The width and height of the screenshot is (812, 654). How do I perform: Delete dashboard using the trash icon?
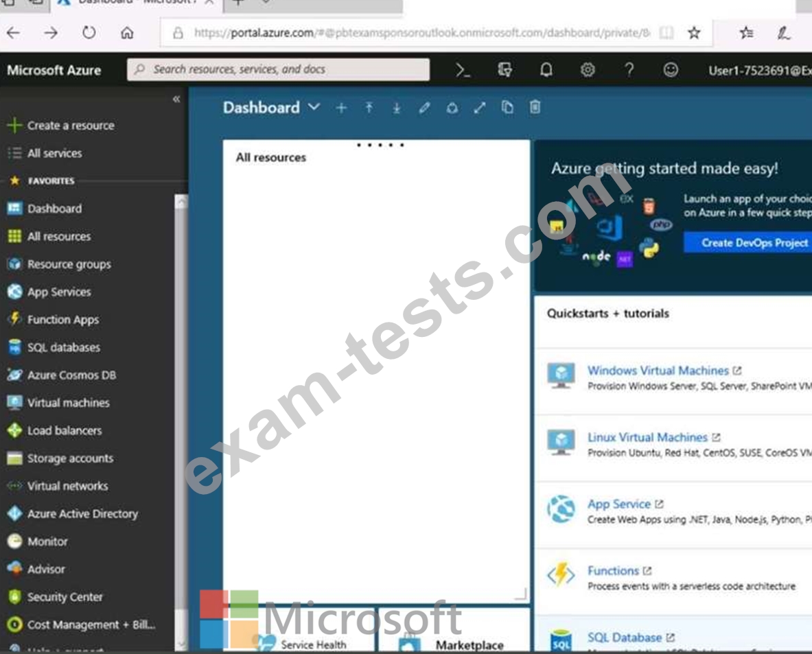point(535,108)
